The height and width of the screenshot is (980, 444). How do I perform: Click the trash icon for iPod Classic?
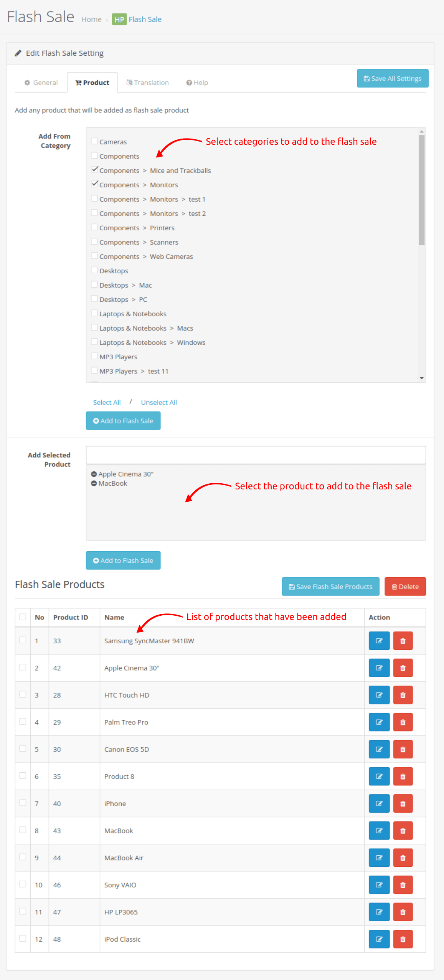coord(403,939)
